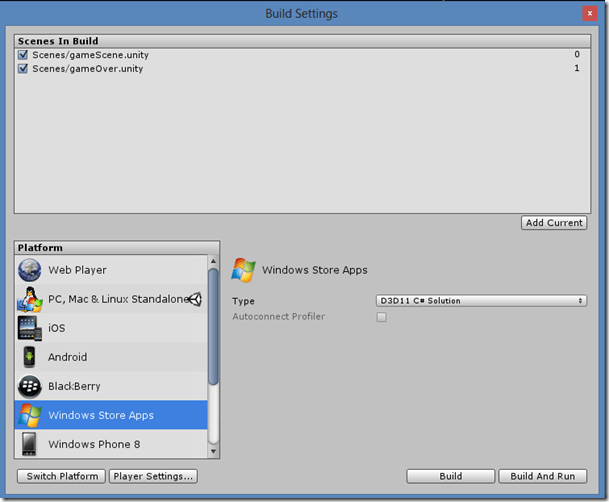Click the Build button
This screenshot has height=502, width=609.
450,476
